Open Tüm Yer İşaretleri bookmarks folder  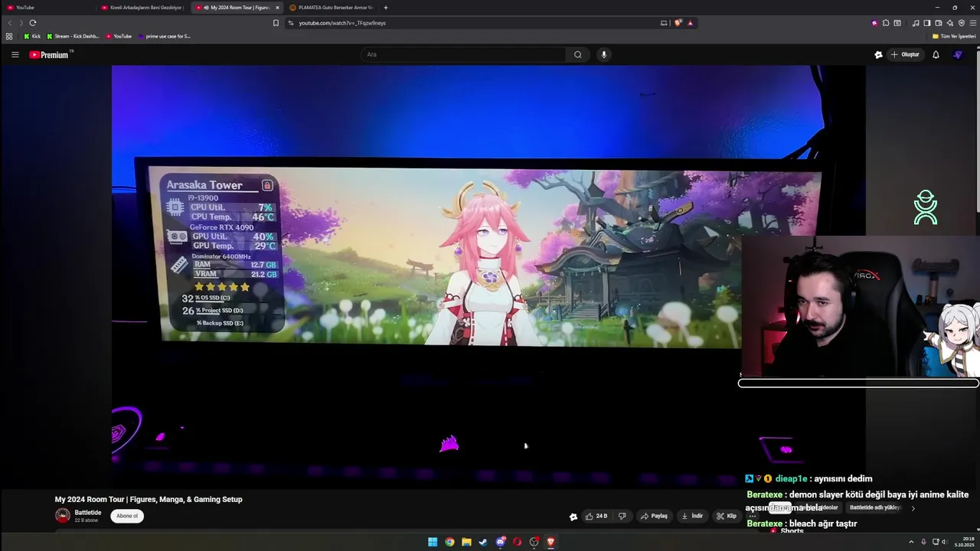(x=954, y=36)
